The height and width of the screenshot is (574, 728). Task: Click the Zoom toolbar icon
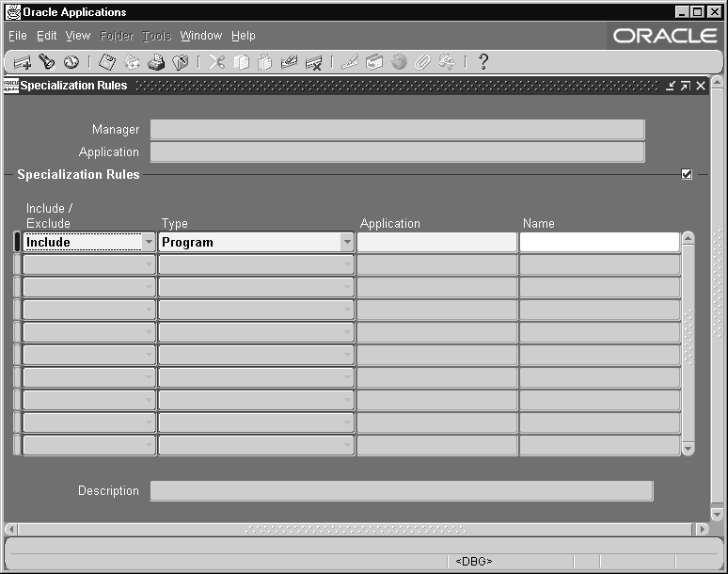tap(374, 62)
